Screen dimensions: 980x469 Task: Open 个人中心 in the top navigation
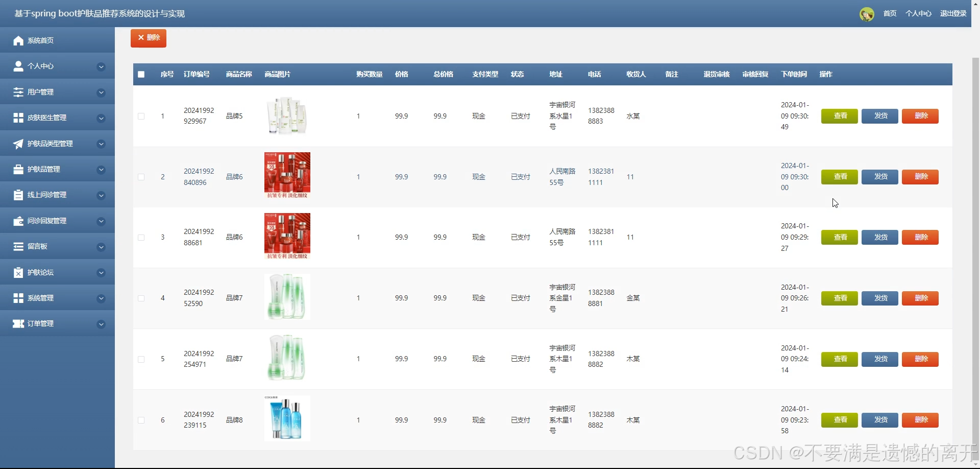pos(918,13)
